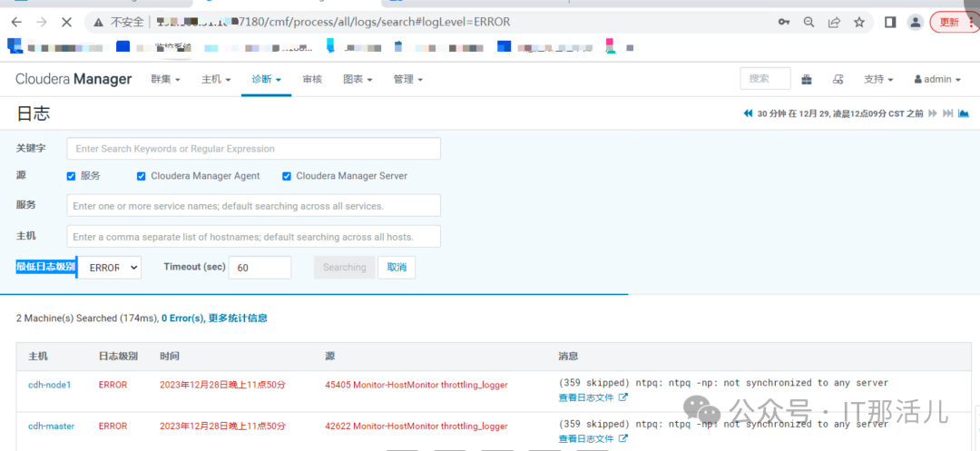The width and height of the screenshot is (980, 451).
Task: Focus the 主机 hostnames field
Action: pyautogui.click(x=254, y=237)
